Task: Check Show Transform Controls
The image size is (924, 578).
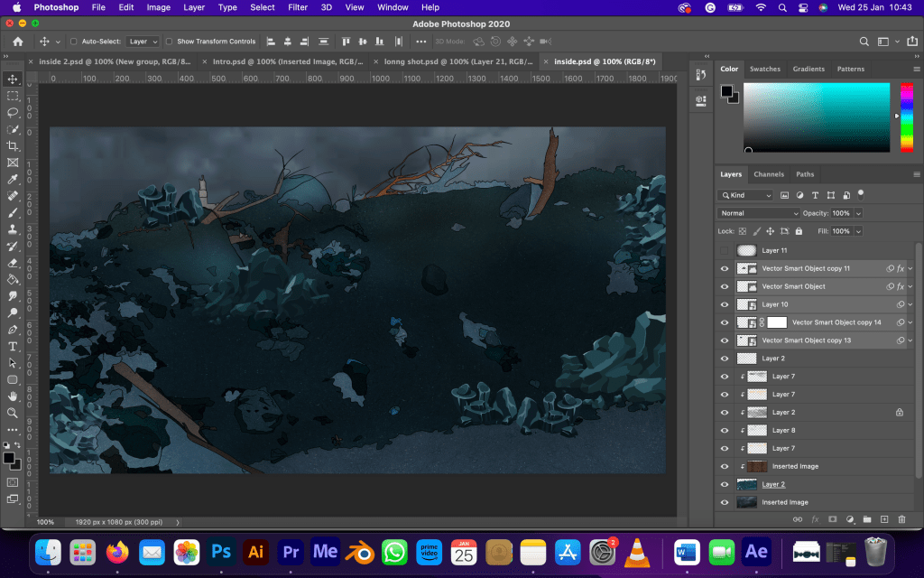Action: click(170, 42)
